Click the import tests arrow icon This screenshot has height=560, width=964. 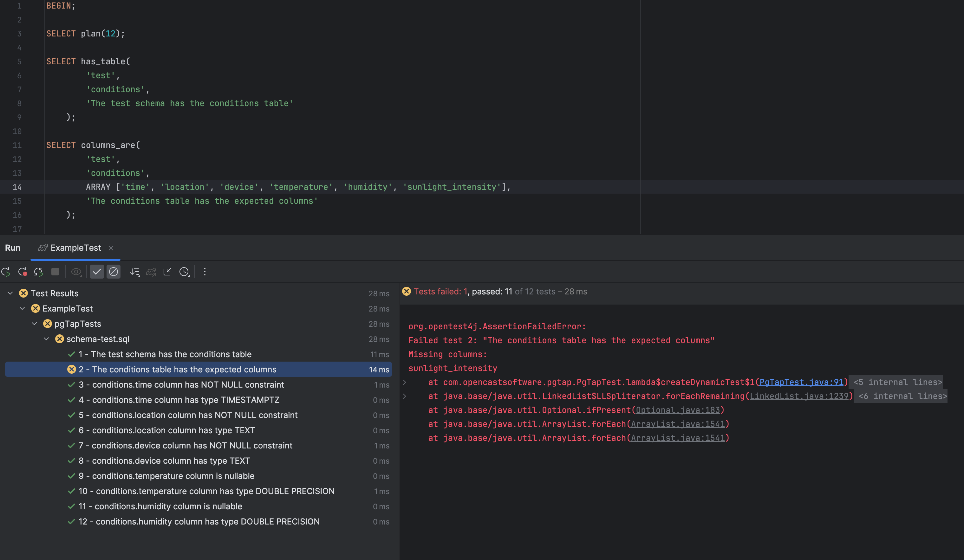167,272
